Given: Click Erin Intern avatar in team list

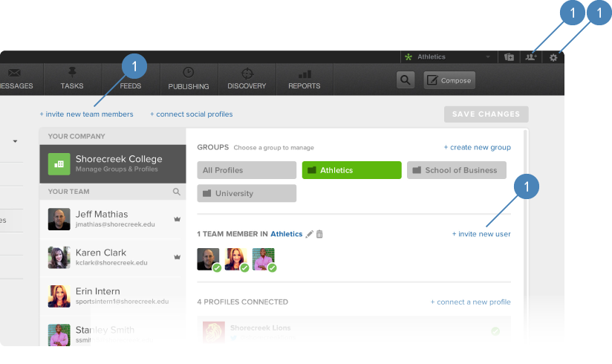Looking at the screenshot, I should pos(59,296).
